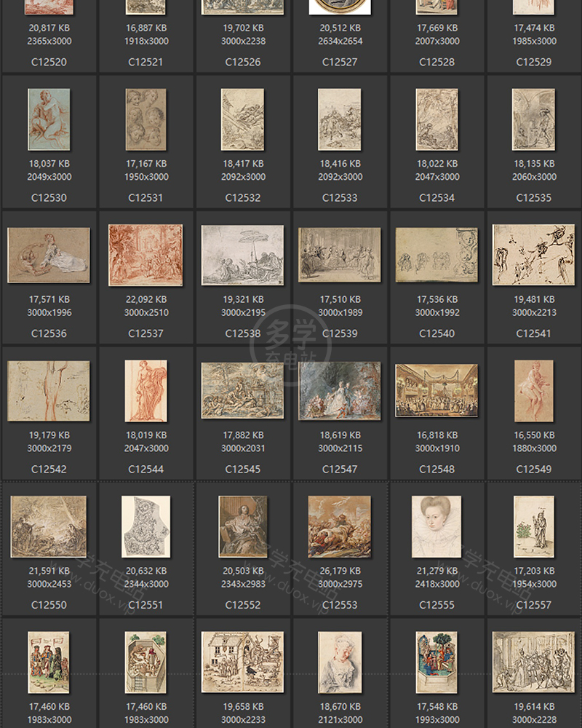Click the file name label C12526
Image resolution: width=582 pixels, height=728 pixels.
(x=243, y=62)
